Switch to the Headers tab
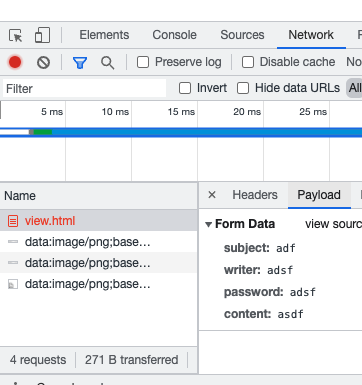362x385 pixels. coord(255,195)
